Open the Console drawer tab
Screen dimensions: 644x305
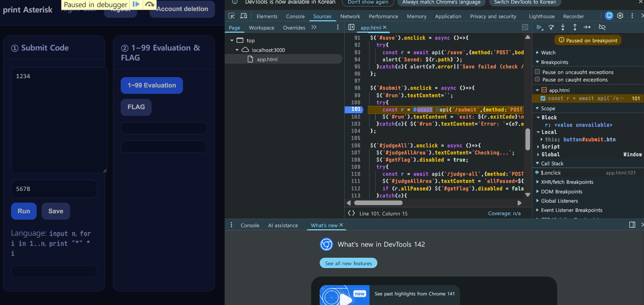point(250,225)
